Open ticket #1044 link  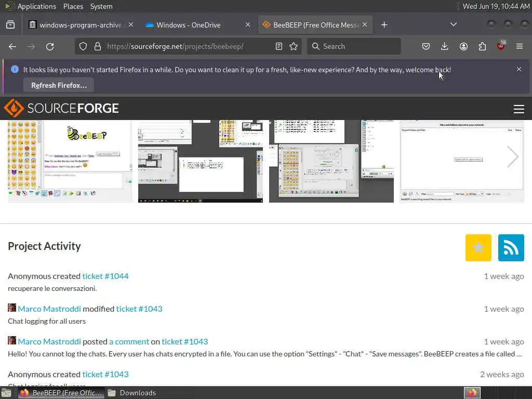(x=105, y=276)
